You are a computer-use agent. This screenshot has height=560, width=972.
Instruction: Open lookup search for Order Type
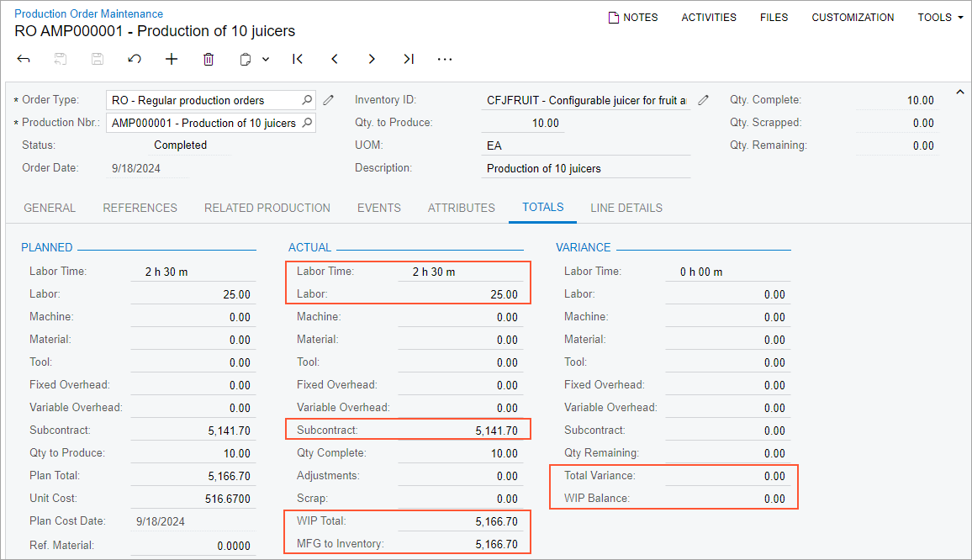tap(307, 100)
